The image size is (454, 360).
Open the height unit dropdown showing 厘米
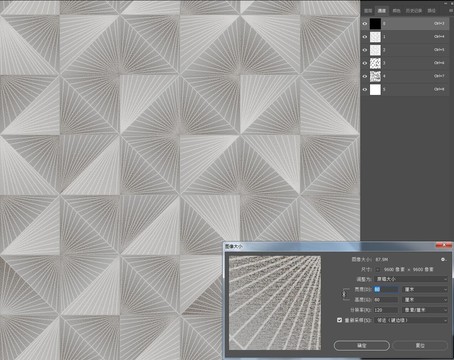tap(425, 300)
